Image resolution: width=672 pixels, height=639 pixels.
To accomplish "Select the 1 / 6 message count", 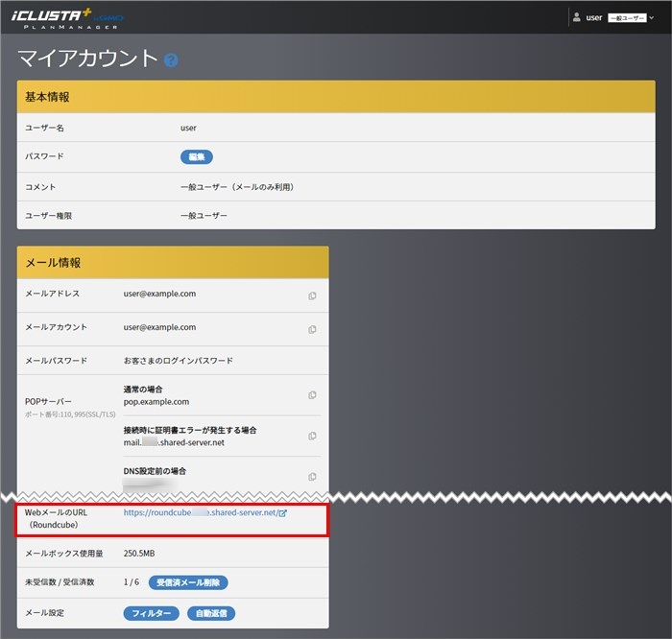I will pos(132,582).
